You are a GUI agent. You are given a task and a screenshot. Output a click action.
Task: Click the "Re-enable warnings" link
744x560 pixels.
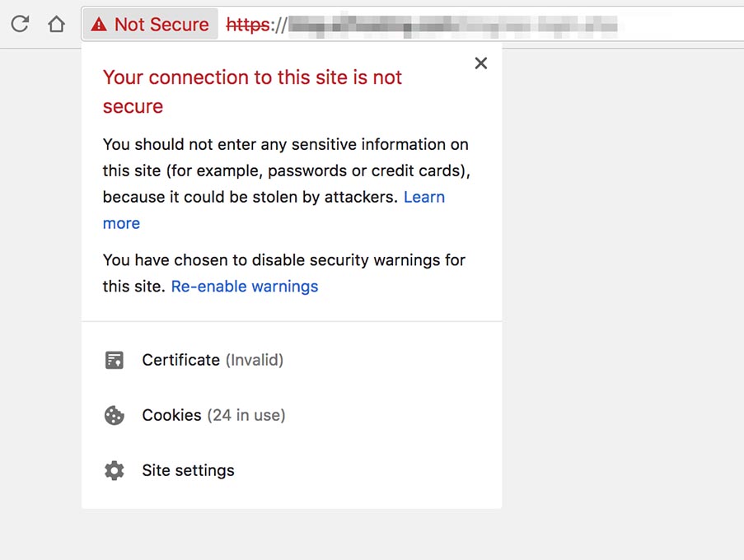(x=245, y=287)
